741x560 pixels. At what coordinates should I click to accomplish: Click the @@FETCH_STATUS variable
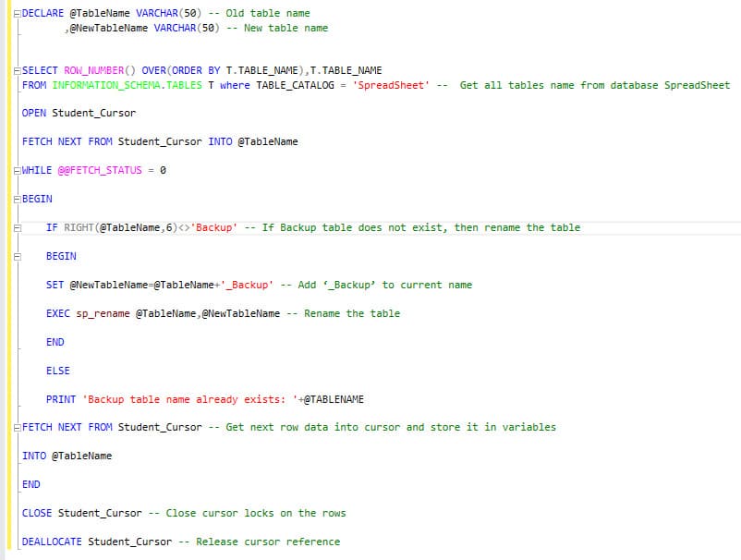tap(100, 170)
